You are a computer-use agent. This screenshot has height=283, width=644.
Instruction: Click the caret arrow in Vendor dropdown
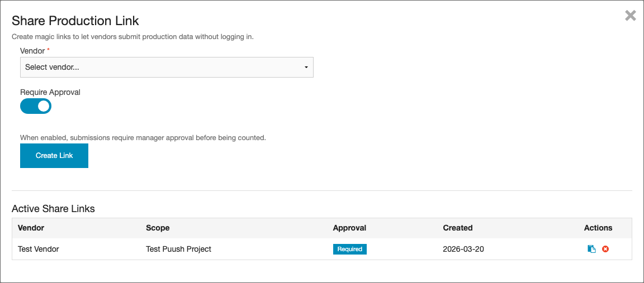[306, 68]
